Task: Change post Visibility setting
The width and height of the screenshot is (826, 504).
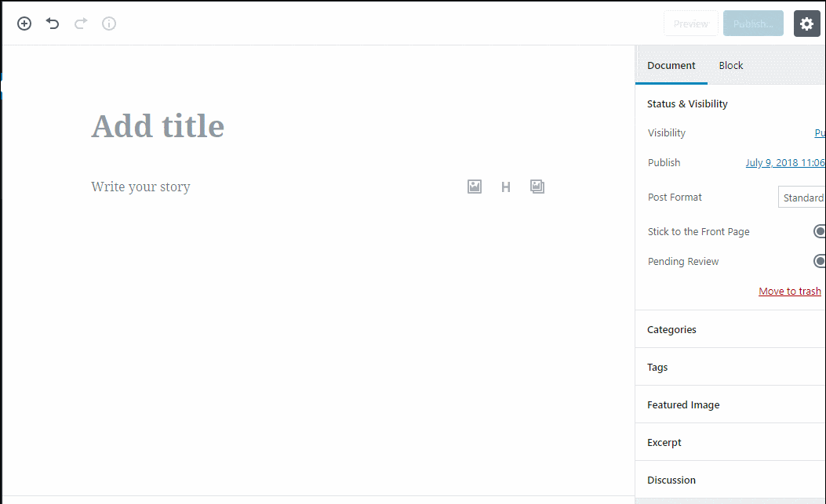Action: coord(819,132)
